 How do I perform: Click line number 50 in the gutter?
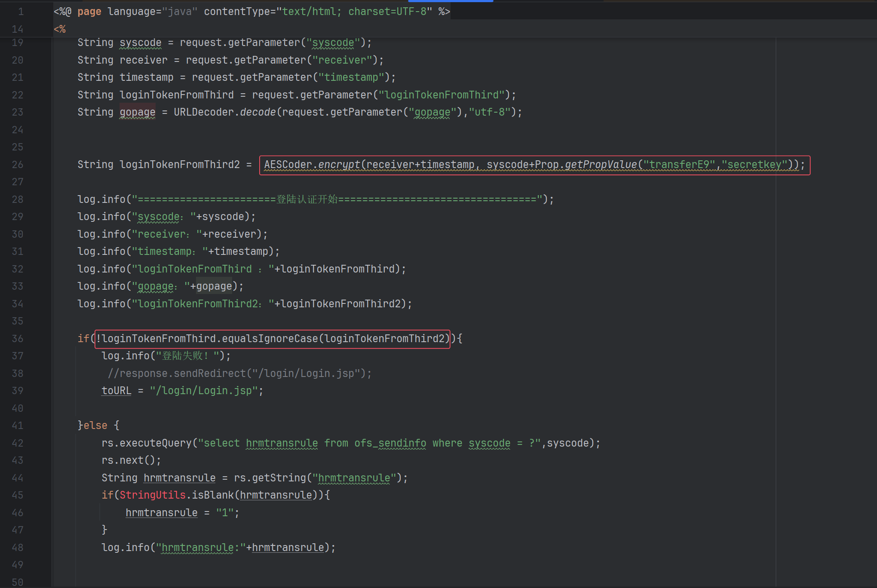[x=18, y=582]
